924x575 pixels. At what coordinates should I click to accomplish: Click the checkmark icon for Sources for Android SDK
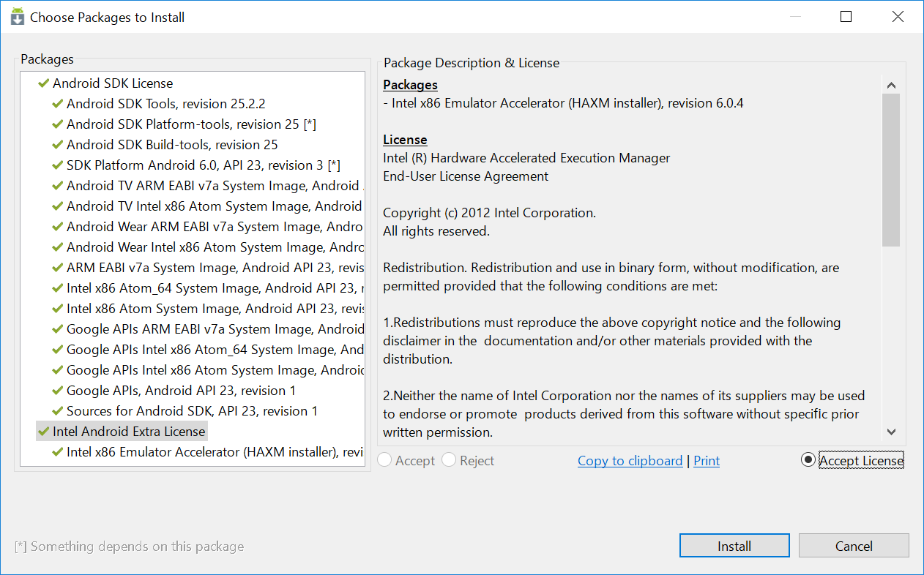(57, 411)
